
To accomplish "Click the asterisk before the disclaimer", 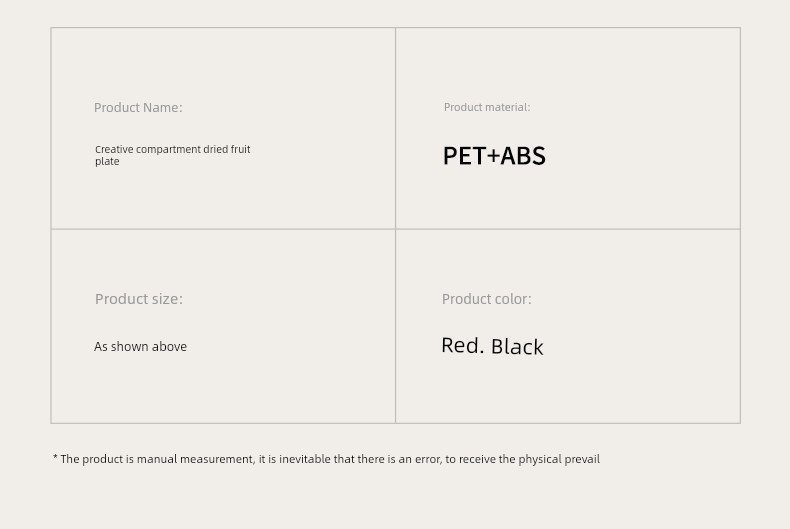I will (55, 457).
